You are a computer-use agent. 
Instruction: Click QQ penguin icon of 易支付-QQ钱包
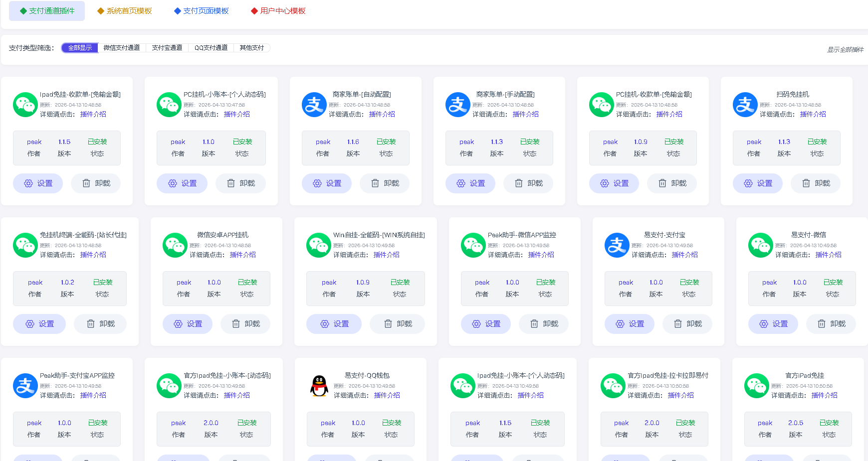tap(319, 386)
